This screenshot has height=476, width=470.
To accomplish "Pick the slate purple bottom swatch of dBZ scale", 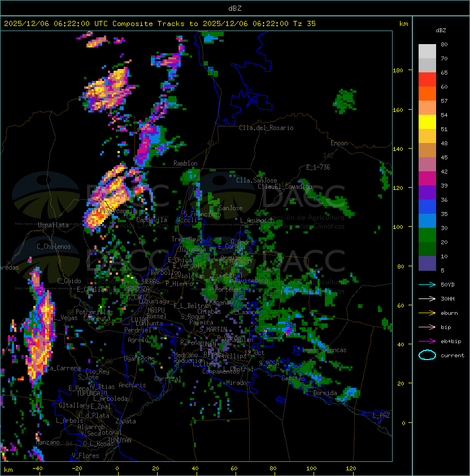I will click(x=427, y=263).
